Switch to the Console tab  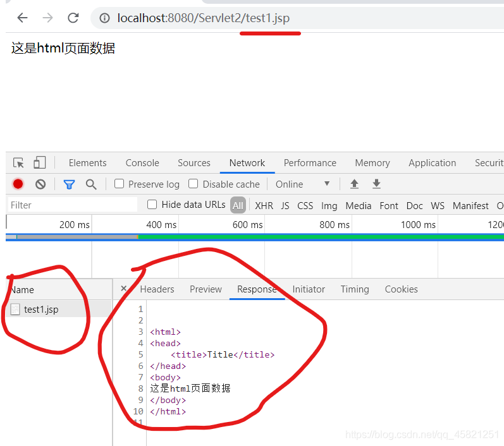point(142,163)
